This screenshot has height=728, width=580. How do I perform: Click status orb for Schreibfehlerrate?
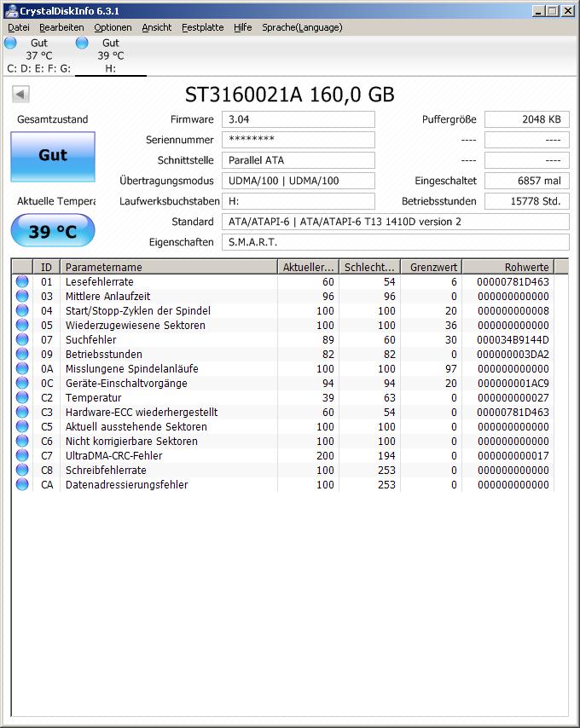[22, 470]
